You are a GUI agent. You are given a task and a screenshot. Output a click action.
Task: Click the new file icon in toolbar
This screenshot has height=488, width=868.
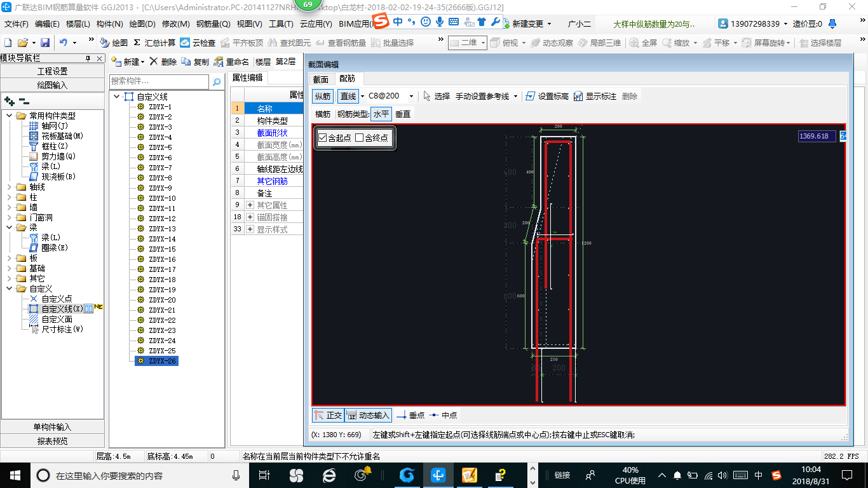click(x=8, y=43)
